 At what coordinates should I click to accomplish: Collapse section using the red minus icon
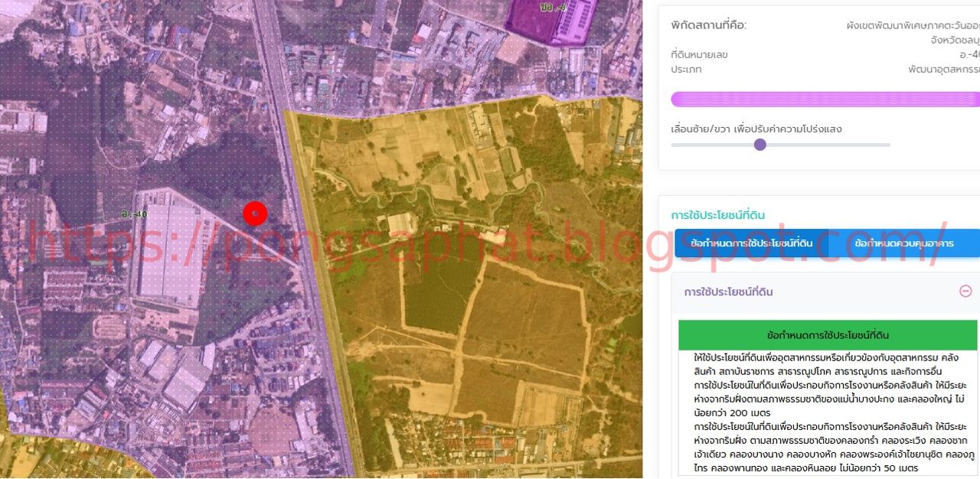point(965,292)
